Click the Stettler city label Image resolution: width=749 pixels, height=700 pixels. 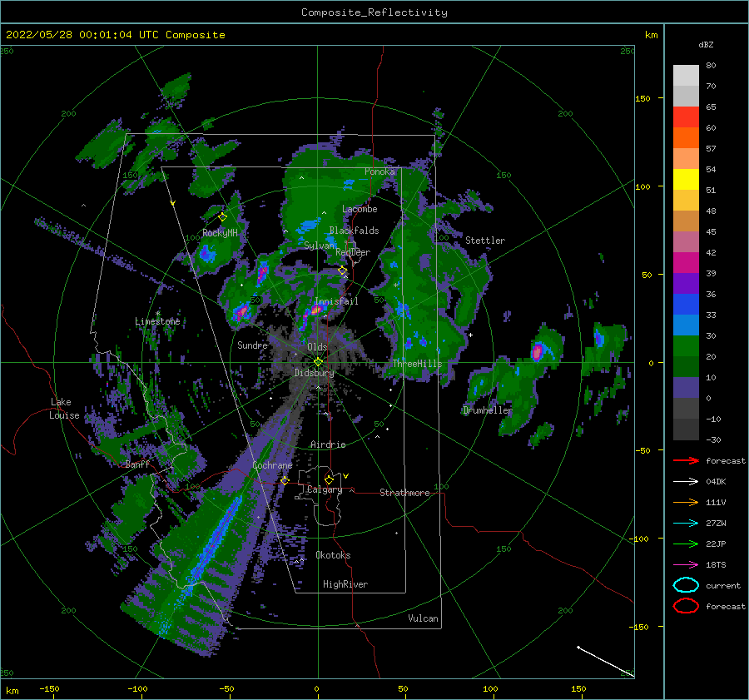485,241
